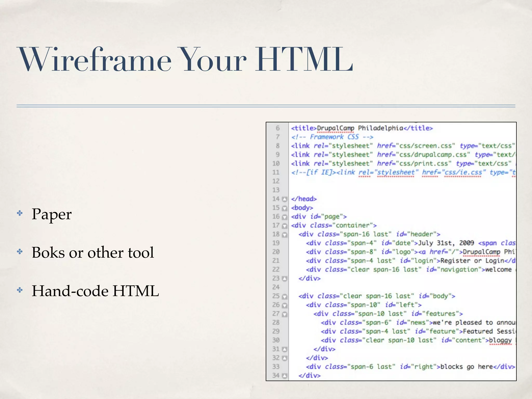Click the 'July 31st, 2009' date div line
Viewport: 532px width, 399px height.
point(410,243)
